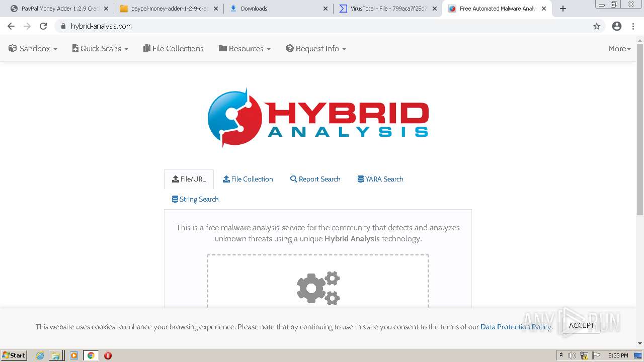This screenshot has width=644, height=362.
Task: Click the browser forward arrow
Action: pos(27,26)
